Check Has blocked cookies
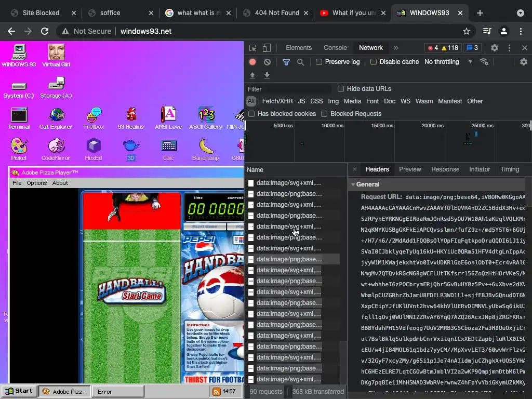The height and width of the screenshot is (399, 532). click(x=251, y=114)
